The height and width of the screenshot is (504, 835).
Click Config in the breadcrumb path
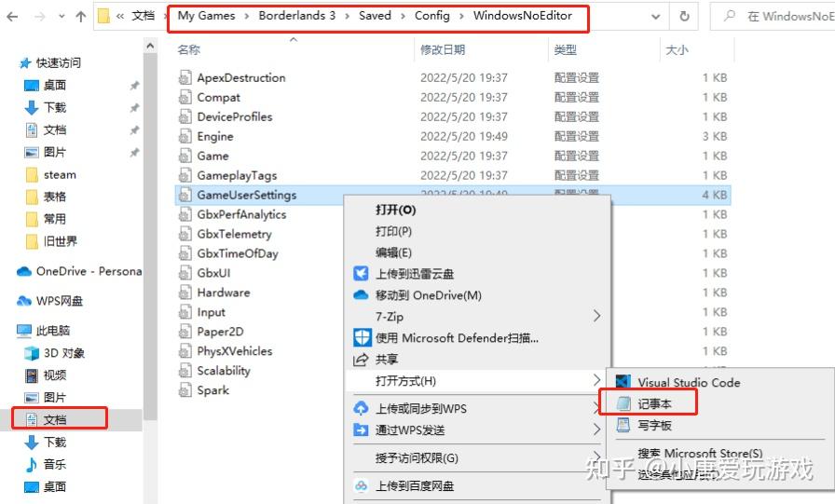point(431,16)
